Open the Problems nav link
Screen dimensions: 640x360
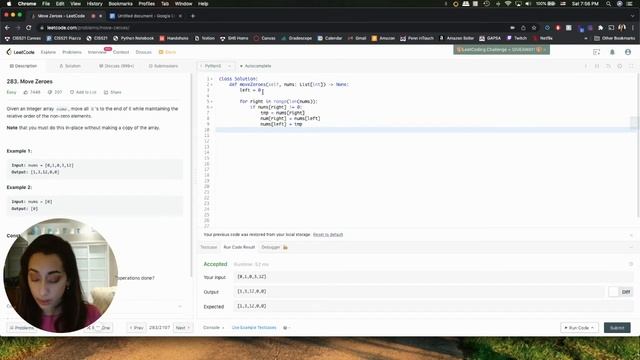(x=72, y=52)
